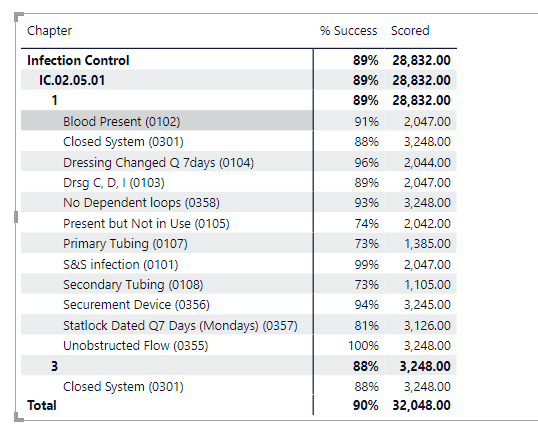Image resolution: width=538 pixels, height=439 pixels.
Task: Sort by the Scored column header
Action: (410, 31)
